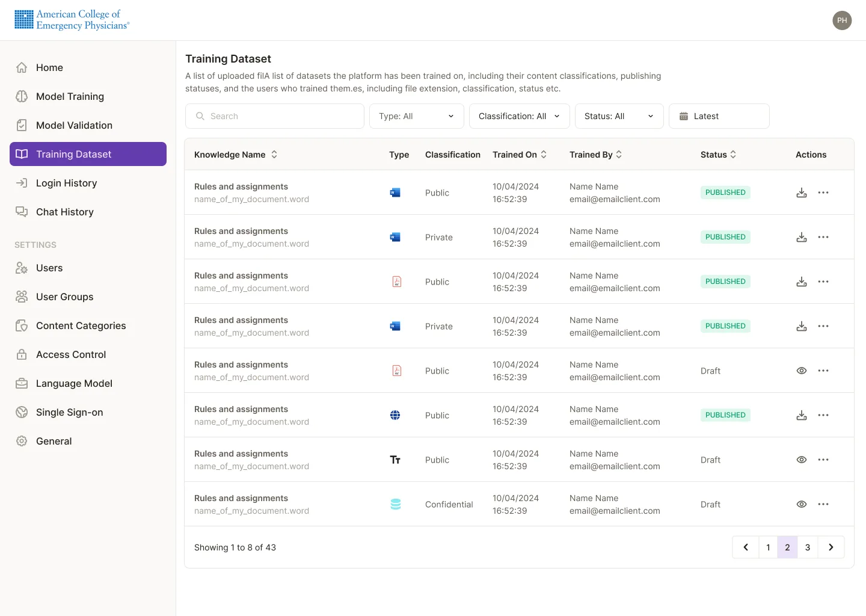Image resolution: width=866 pixels, height=616 pixels.
Task: Preview the text-type Draft dataset eye icon
Action: point(802,460)
